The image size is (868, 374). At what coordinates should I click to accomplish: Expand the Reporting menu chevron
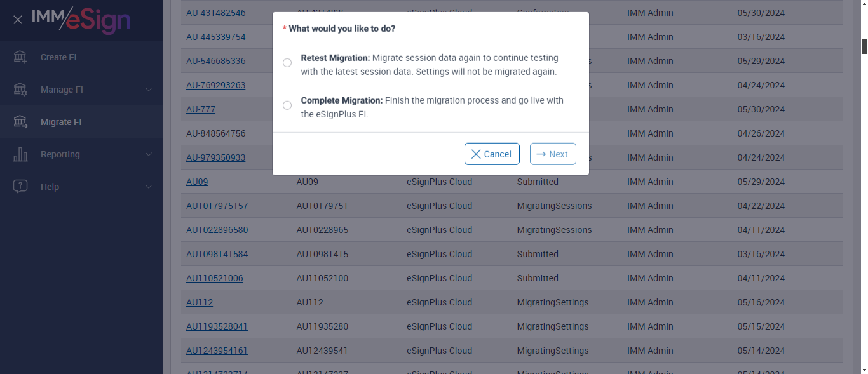pyautogui.click(x=149, y=154)
